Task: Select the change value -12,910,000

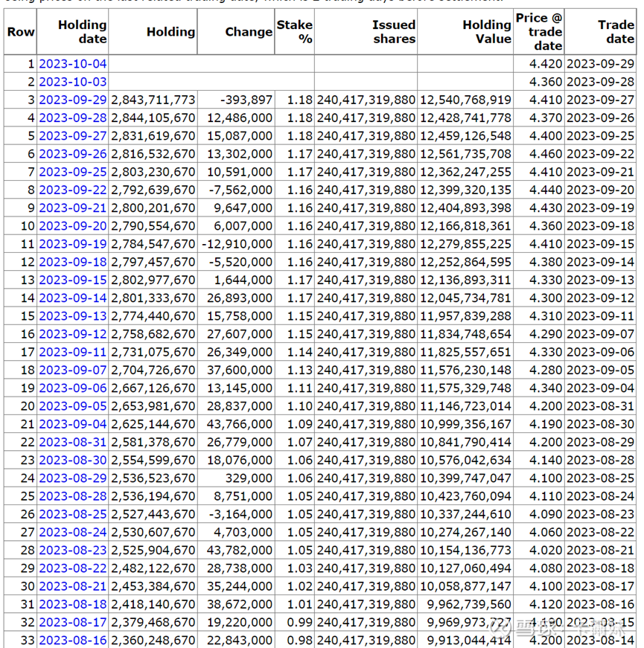Action: coord(236,244)
